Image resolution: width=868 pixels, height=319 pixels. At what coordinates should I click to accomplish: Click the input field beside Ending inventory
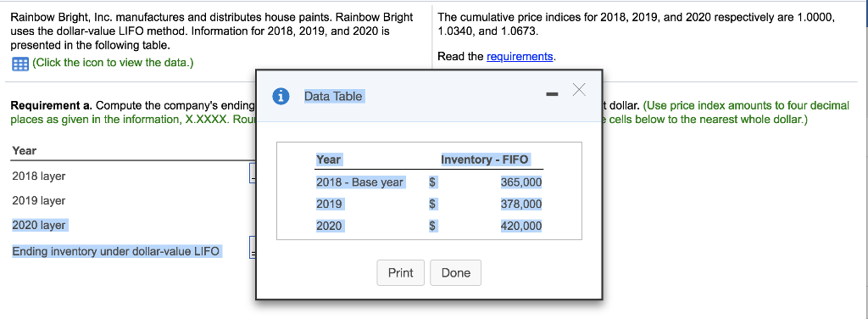tap(253, 248)
